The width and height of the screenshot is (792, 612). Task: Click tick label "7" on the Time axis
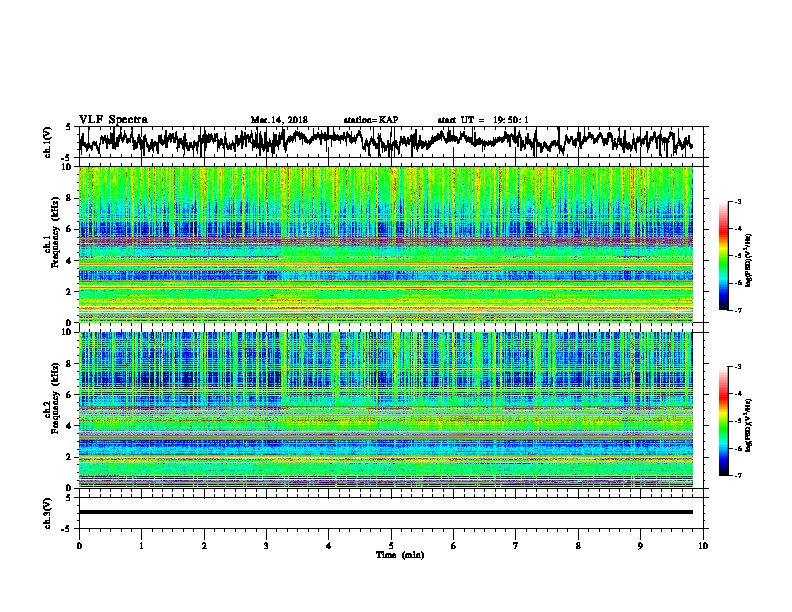pos(516,545)
